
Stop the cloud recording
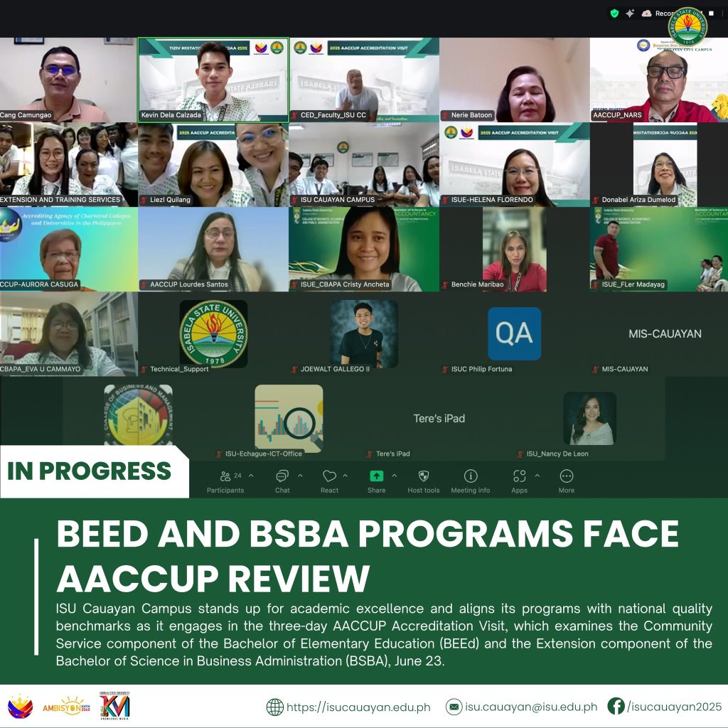click(710, 13)
